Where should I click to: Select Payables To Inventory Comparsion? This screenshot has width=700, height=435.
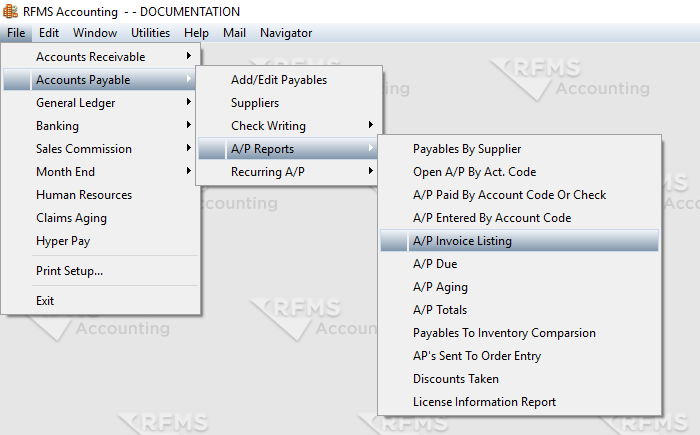tap(519, 333)
